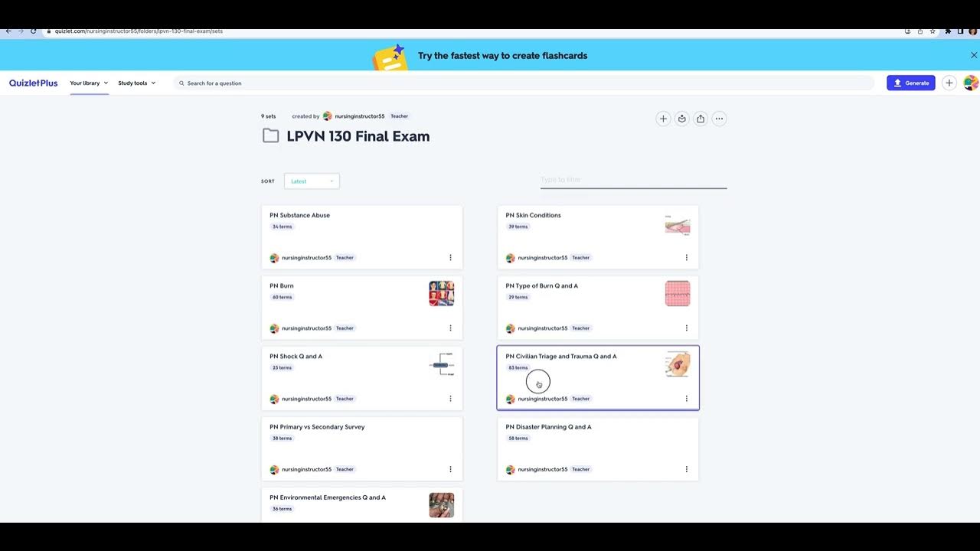Open the browser extensions puzzle icon
This screenshot has height=551, width=980.
pyautogui.click(x=948, y=31)
